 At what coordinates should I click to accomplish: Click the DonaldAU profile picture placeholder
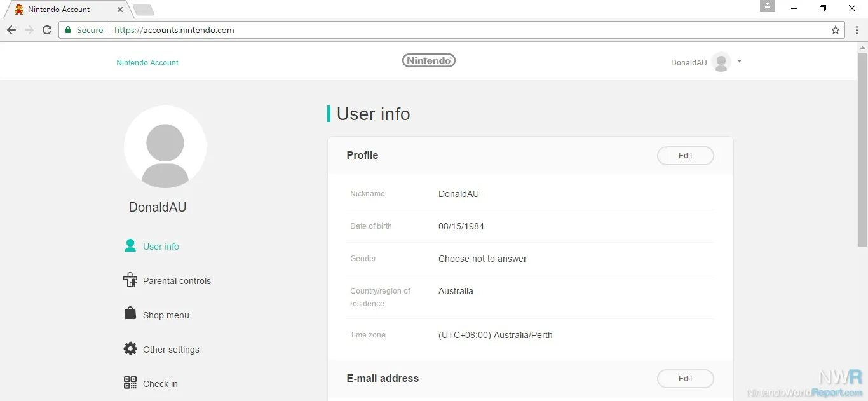pyautogui.click(x=165, y=146)
